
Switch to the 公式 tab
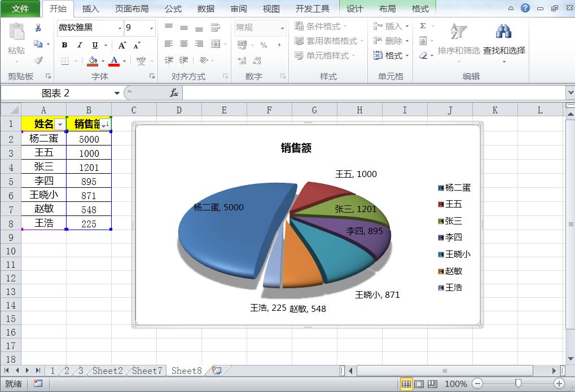point(173,9)
